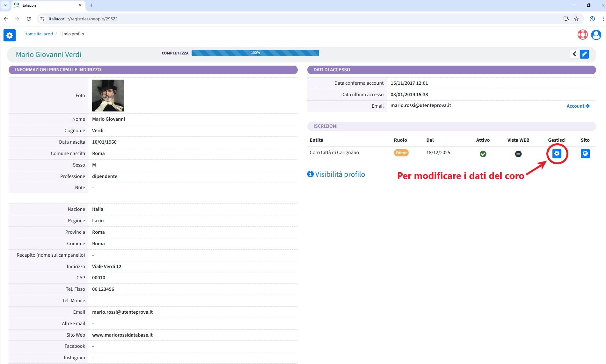Open Chrome's three-dot menu

click(x=603, y=19)
